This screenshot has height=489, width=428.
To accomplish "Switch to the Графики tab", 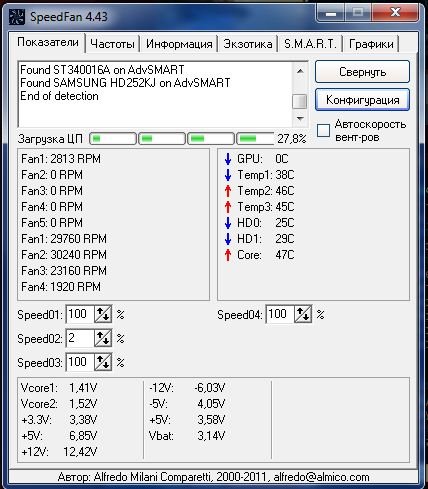I will pyautogui.click(x=371, y=44).
